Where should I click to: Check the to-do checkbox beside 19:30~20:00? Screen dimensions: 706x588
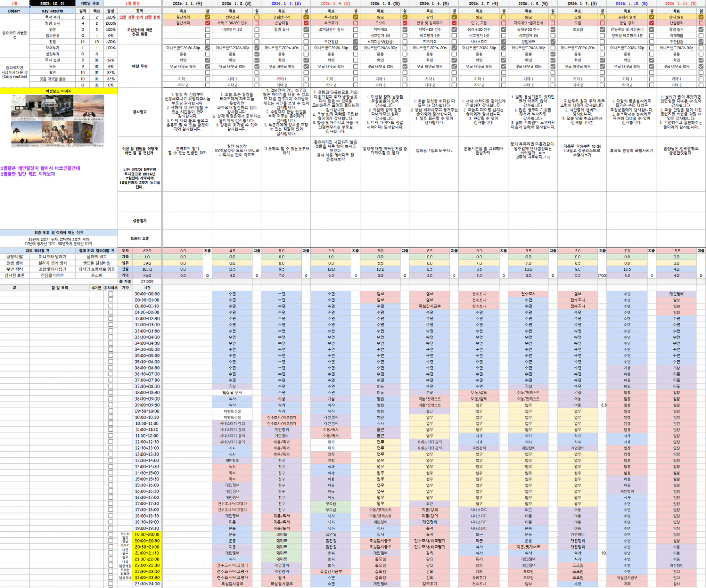tap(110, 535)
